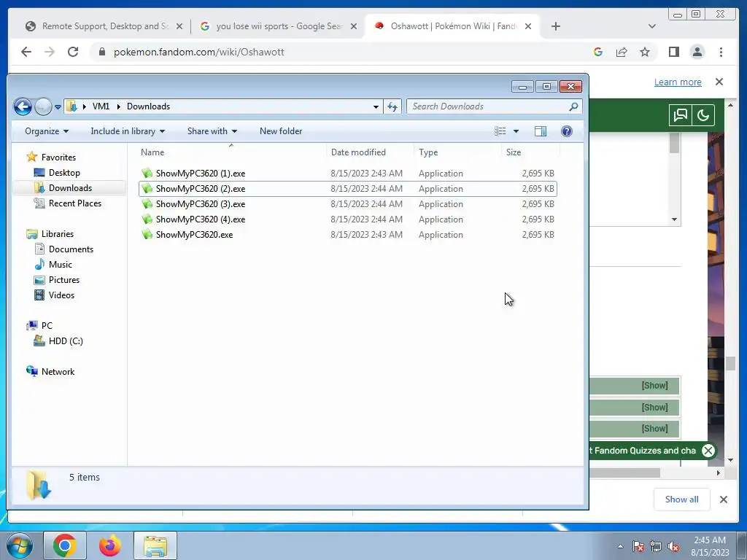Image resolution: width=747 pixels, height=560 pixels.
Task: Go back in Chrome
Action: (26, 52)
